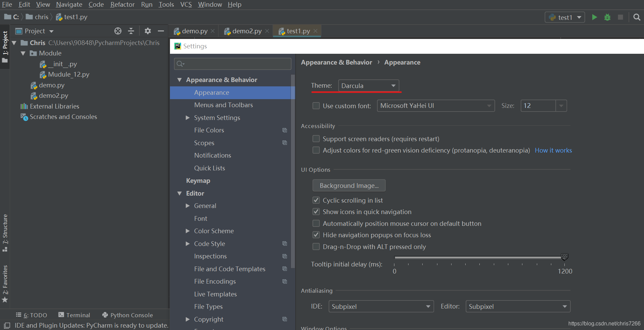Check Automatically position mouse cursor on default button
Viewport: 644px width, 330px height.
click(316, 223)
